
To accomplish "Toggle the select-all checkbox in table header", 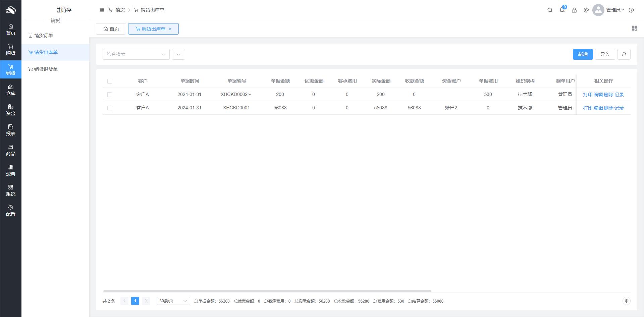I will click(110, 81).
